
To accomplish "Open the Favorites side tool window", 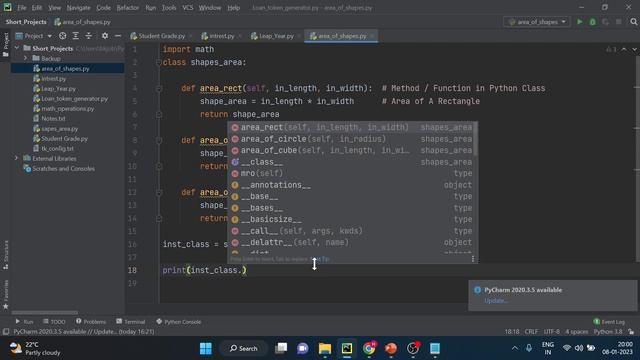I will [x=6, y=294].
